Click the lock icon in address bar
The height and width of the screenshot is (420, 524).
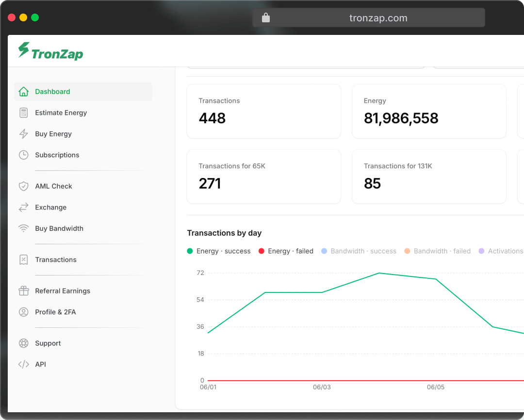266,18
